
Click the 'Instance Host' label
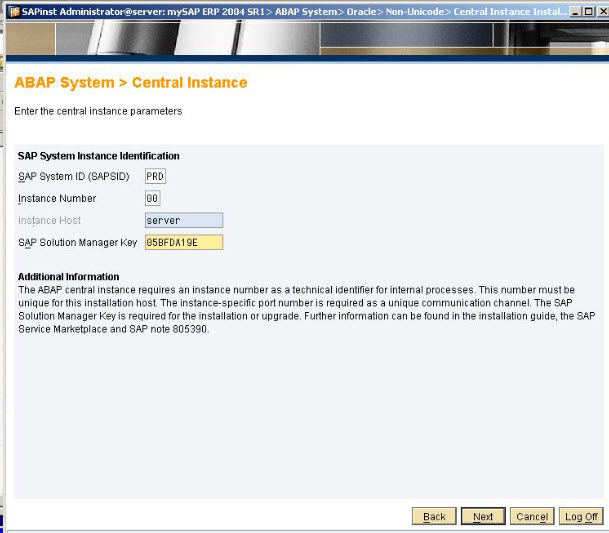coord(49,221)
